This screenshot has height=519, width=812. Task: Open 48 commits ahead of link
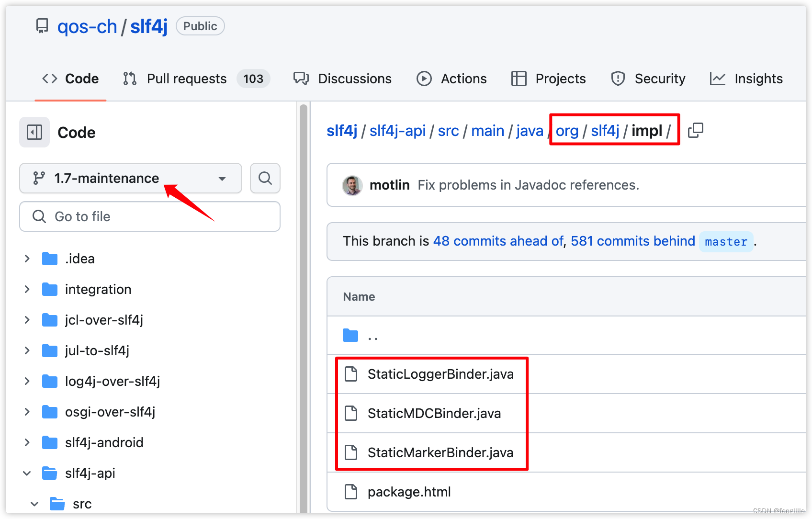[498, 241]
